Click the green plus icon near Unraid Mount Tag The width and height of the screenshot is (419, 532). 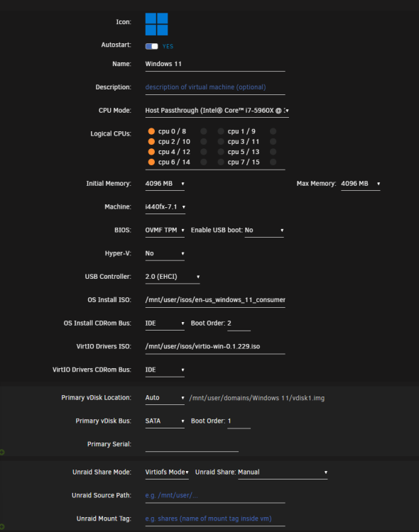(x=1, y=526)
